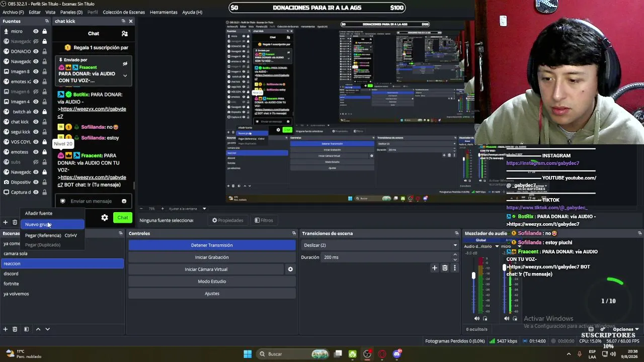Open the Archivo menu
The image size is (644, 362).
tap(13, 12)
